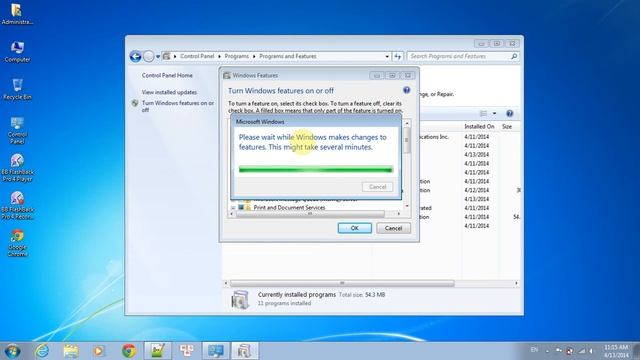Sort by the Size column header
The height and width of the screenshot is (360, 640).
click(507, 127)
